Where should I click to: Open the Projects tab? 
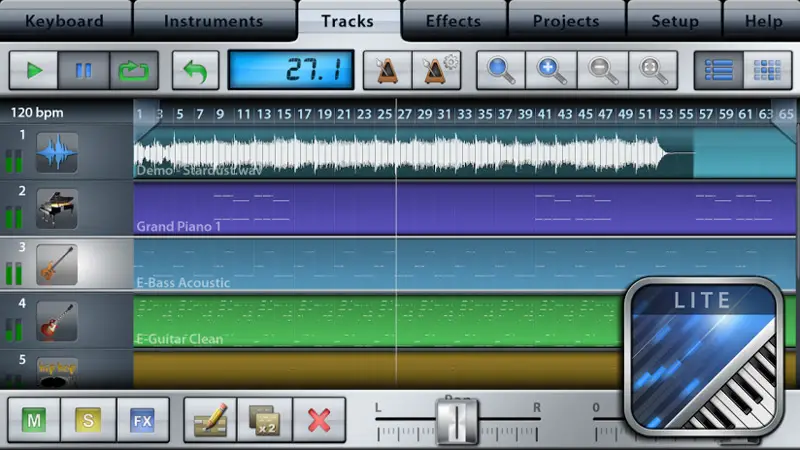566,21
